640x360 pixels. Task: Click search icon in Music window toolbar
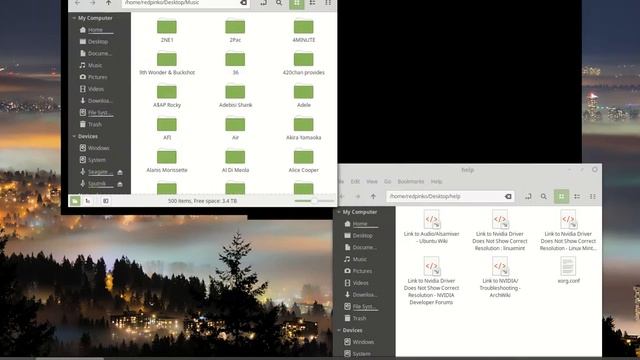[x=279, y=3]
